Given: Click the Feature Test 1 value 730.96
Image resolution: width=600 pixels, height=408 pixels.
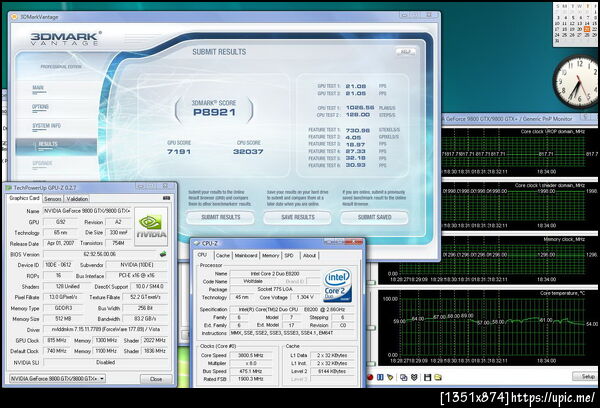Looking at the screenshot, I should (357, 130).
